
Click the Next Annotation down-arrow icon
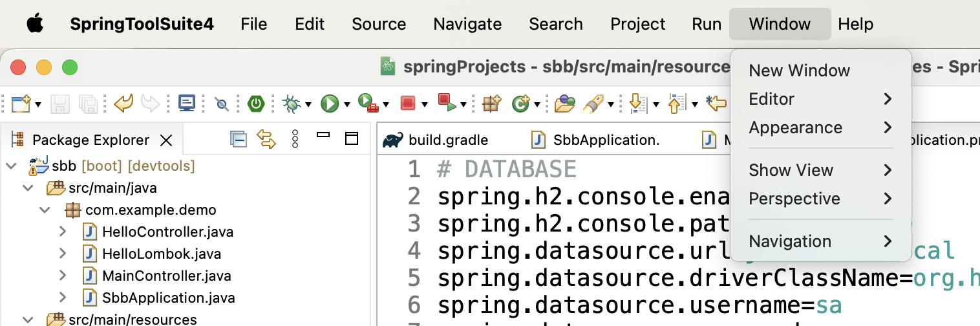pos(639,103)
